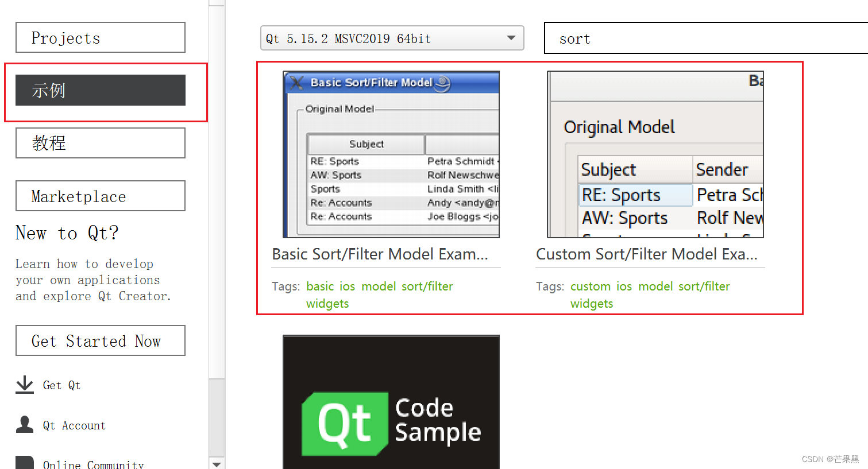This screenshot has height=469, width=868.
Task: Open the Marketplace section
Action: click(x=100, y=196)
